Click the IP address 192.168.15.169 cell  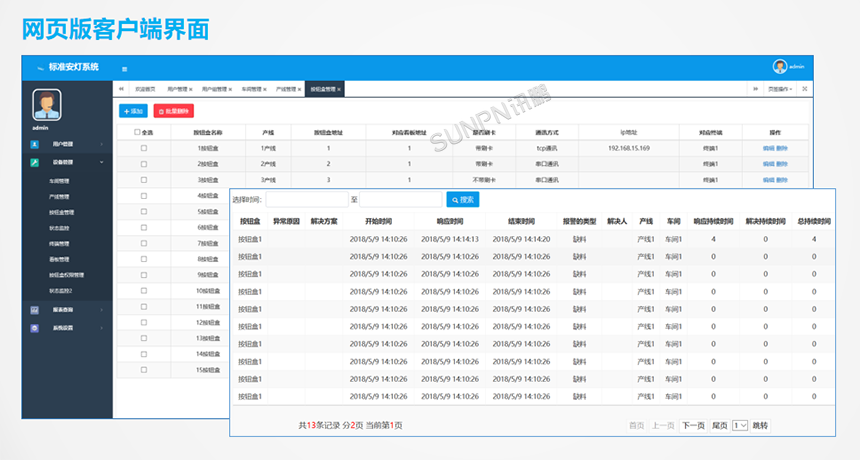[x=629, y=148]
